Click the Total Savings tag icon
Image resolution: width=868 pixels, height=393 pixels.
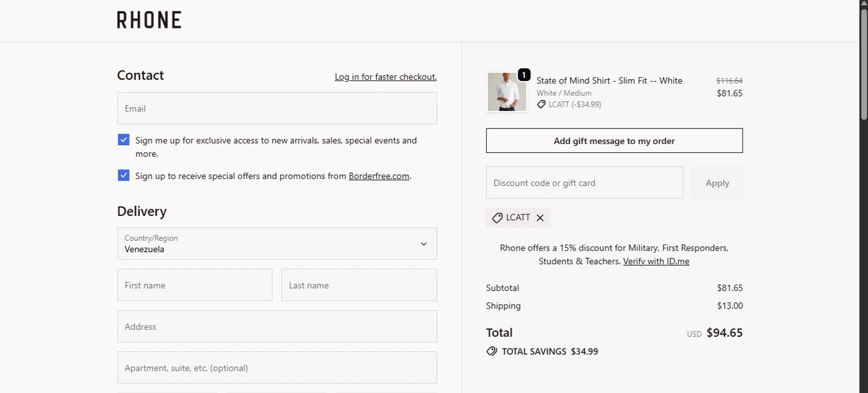[x=492, y=351]
